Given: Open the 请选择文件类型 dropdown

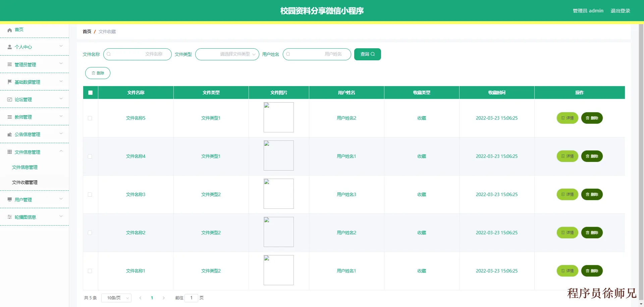Looking at the screenshot, I should [x=227, y=54].
